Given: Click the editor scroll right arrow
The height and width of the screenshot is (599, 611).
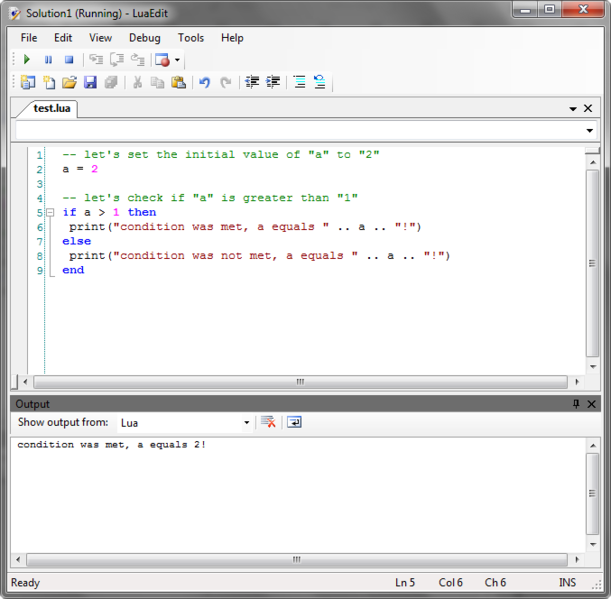Looking at the screenshot, I should pos(577,382).
